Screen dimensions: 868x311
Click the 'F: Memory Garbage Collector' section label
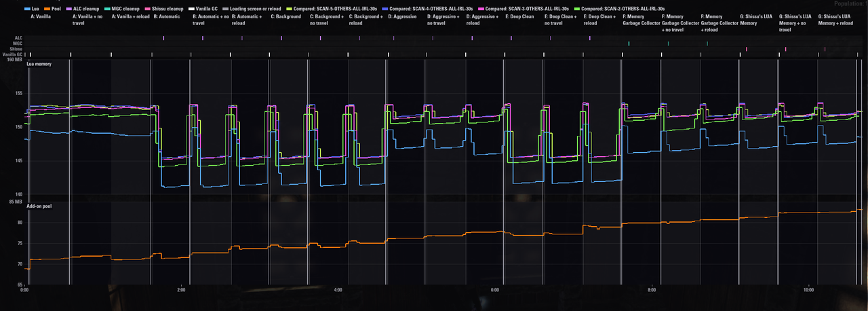coord(642,20)
